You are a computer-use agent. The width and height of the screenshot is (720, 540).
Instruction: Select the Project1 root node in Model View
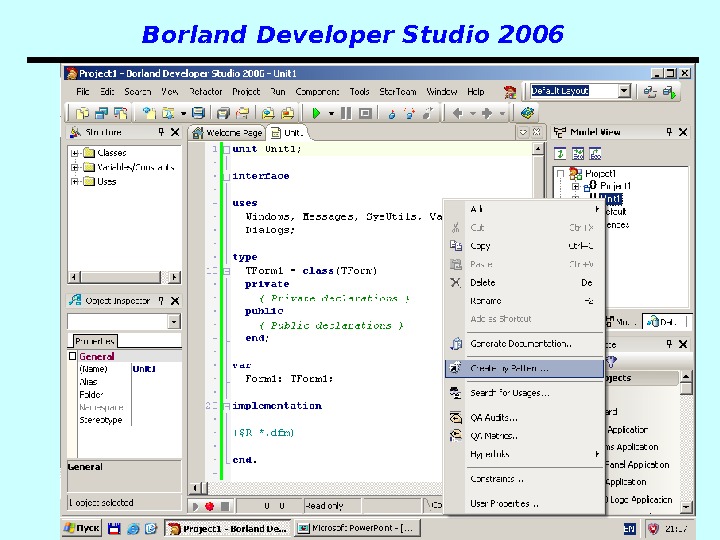(x=600, y=174)
